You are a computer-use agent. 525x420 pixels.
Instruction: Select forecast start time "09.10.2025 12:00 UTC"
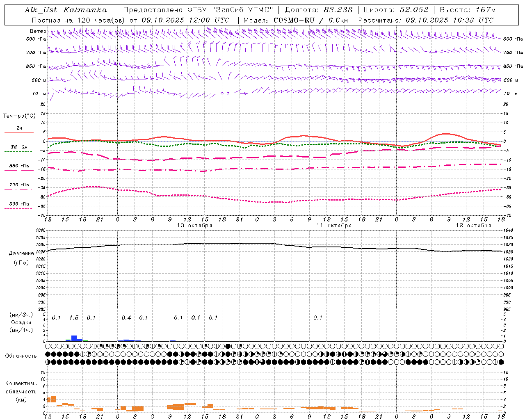click(185, 20)
